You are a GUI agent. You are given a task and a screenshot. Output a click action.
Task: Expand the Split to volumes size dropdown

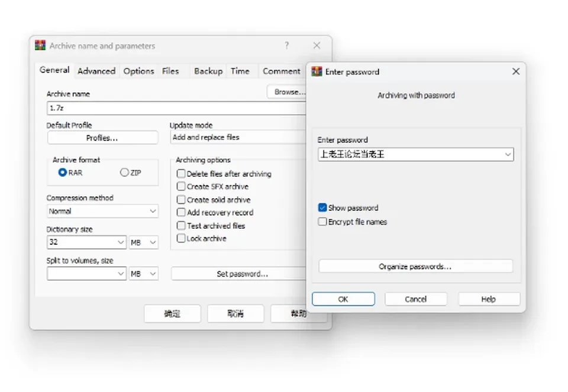121,274
